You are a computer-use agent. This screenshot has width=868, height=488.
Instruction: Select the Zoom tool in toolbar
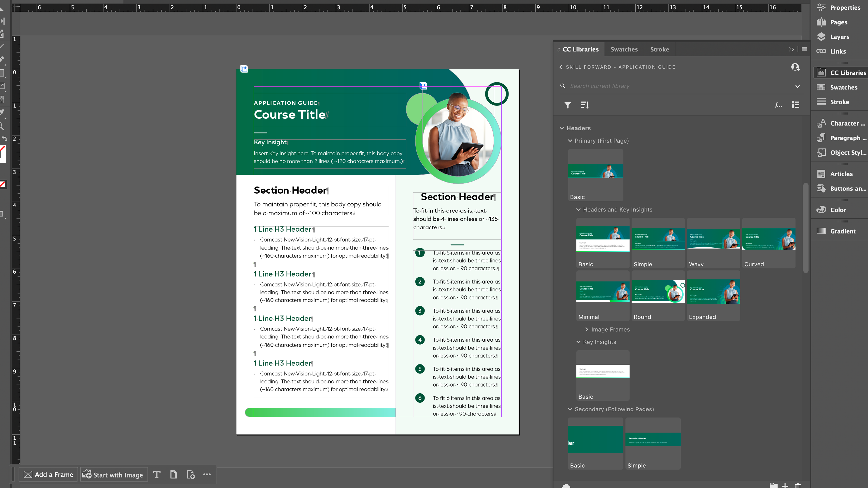coord(2,126)
